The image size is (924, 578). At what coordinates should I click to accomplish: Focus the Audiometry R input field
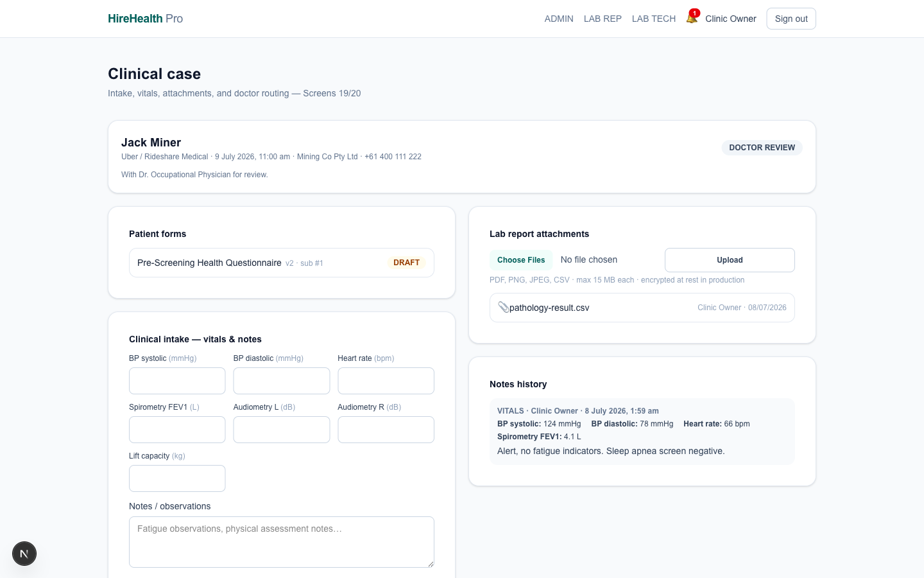pyautogui.click(x=386, y=430)
